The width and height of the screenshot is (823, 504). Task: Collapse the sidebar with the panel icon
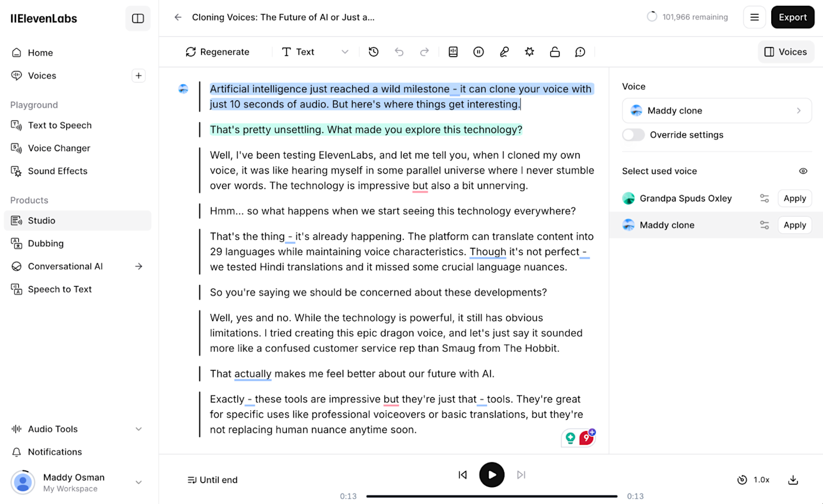(138, 18)
